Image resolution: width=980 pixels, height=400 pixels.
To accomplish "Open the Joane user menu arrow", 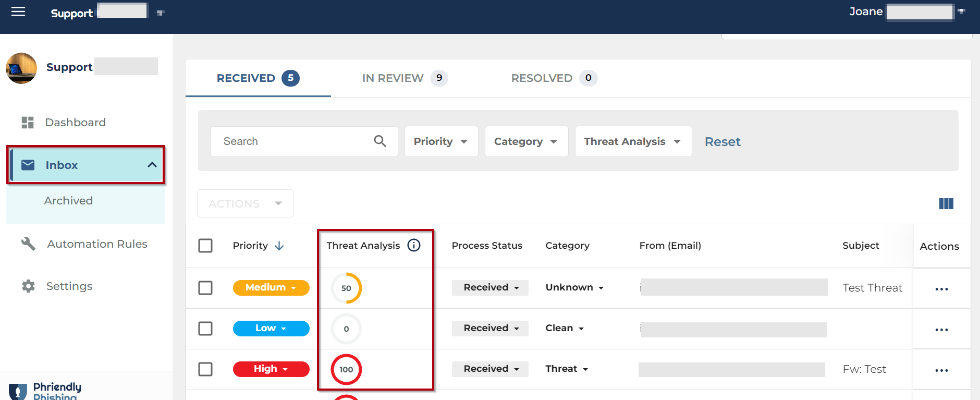I will click(x=961, y=11).
